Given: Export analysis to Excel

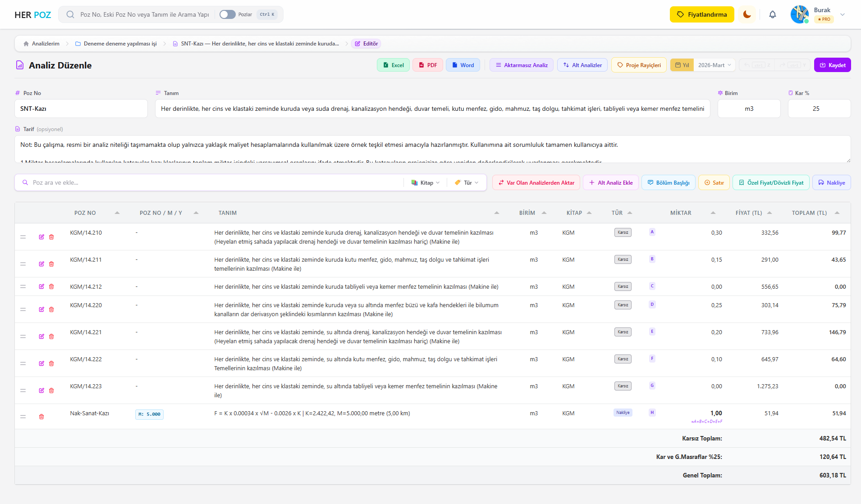Looking at the screenshot, I should [393, 65].
